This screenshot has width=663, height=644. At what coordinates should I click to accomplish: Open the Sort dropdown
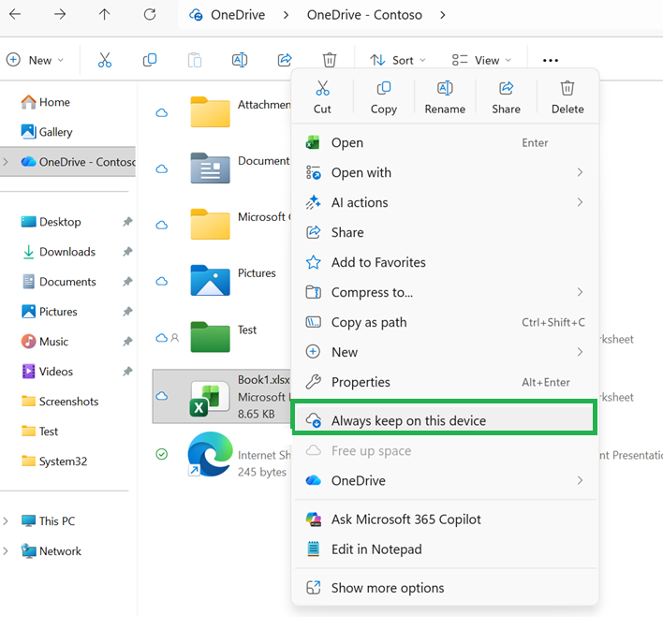[x=397, y=60]
